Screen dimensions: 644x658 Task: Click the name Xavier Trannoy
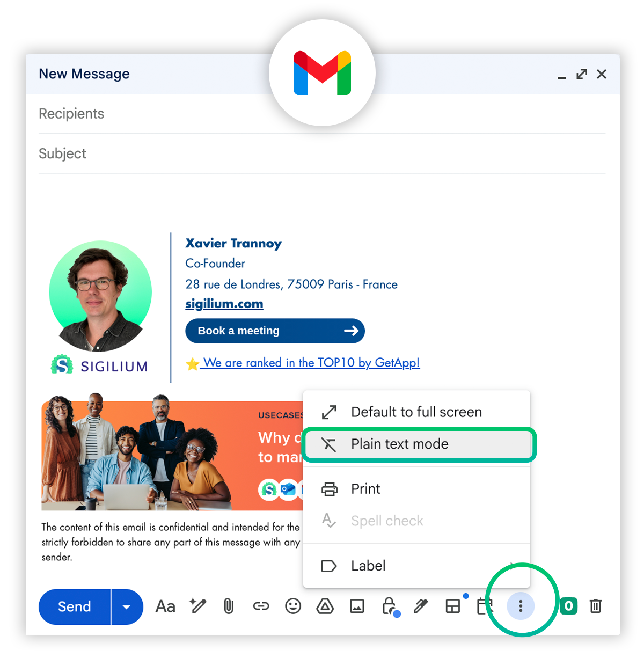click(233, 244)
